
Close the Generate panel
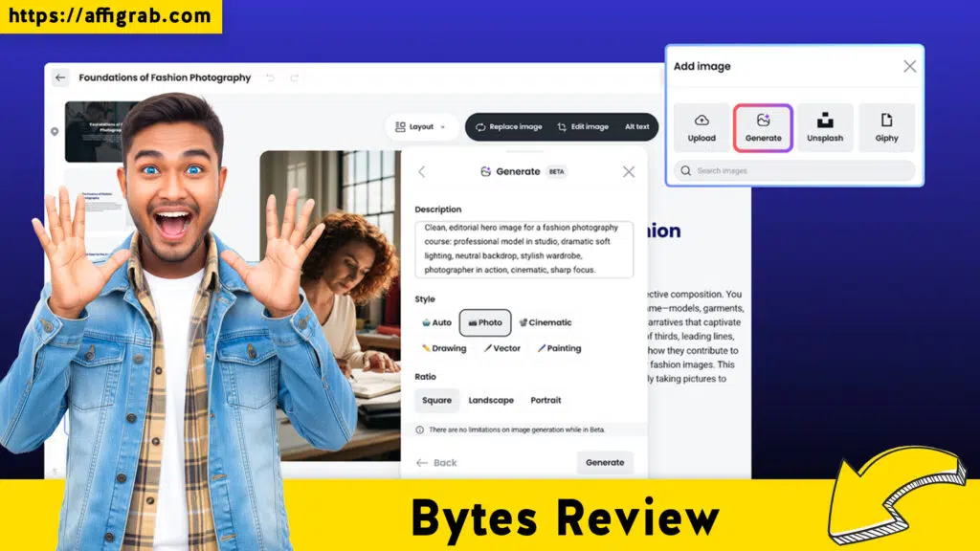[x=629, y=172]
